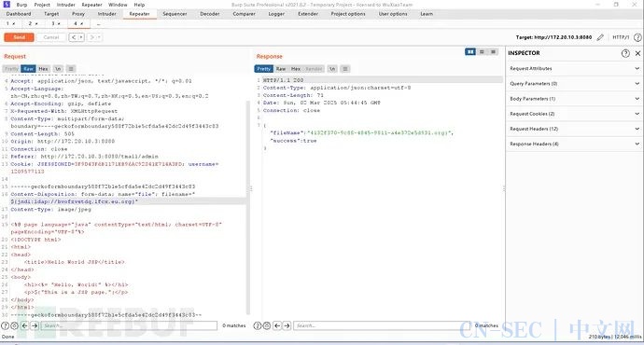Open the Burp menu
Image resolution: width=644 pixels, height=345 pixels.
pos(21,5)
